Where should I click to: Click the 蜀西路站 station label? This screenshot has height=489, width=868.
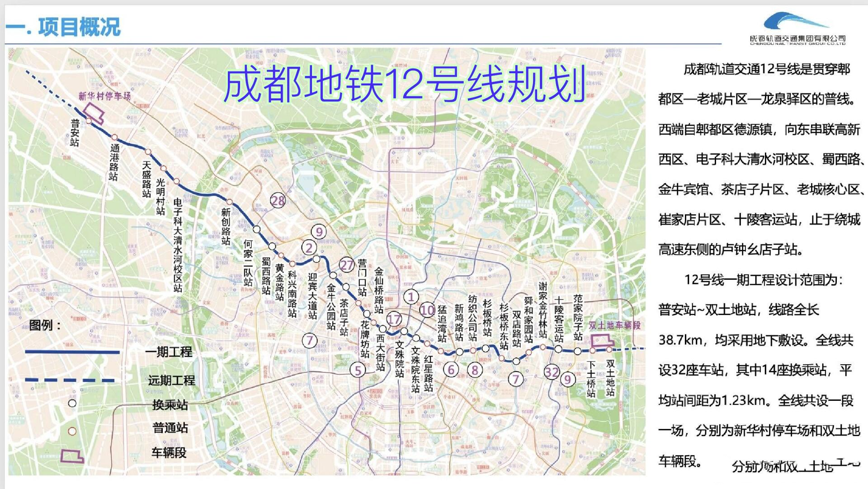[x=266, y=276]
